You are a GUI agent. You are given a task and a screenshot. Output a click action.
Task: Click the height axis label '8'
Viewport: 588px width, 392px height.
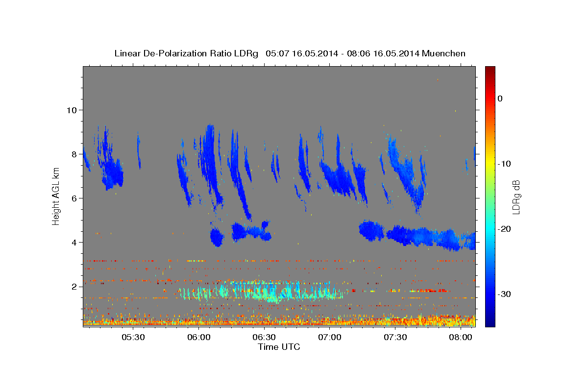[x=74, y=154]
